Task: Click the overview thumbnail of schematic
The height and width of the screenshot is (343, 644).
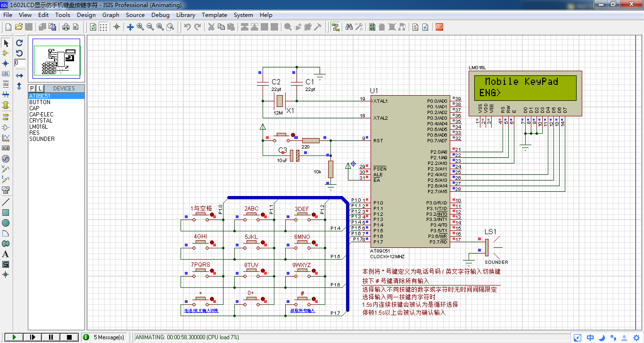Action: coord(57,59)
